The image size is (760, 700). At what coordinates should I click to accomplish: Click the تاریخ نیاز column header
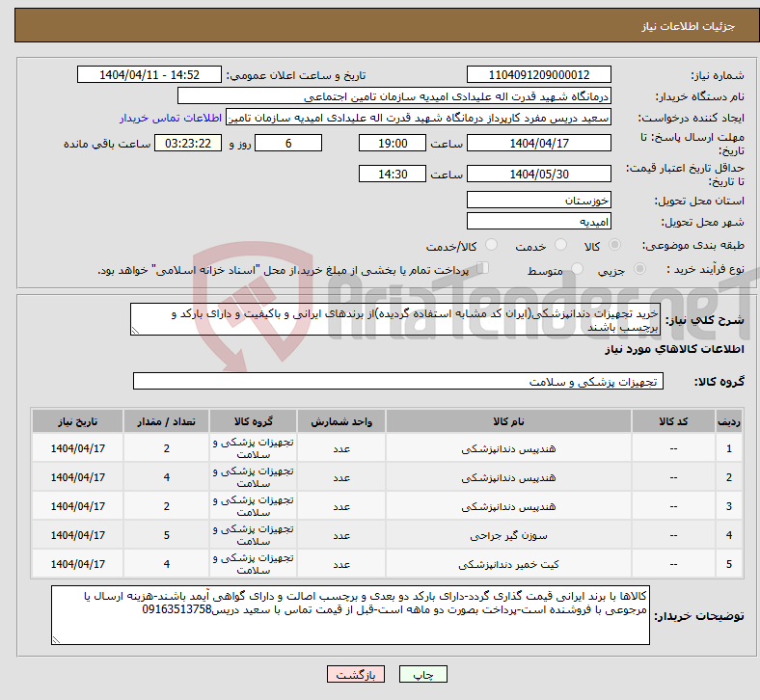click(77, 421)
